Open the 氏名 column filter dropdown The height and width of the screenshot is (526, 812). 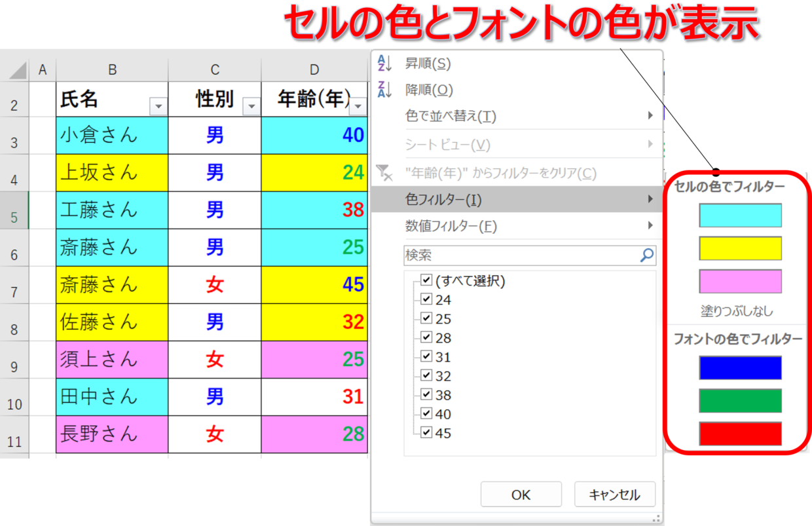[158, 106]
